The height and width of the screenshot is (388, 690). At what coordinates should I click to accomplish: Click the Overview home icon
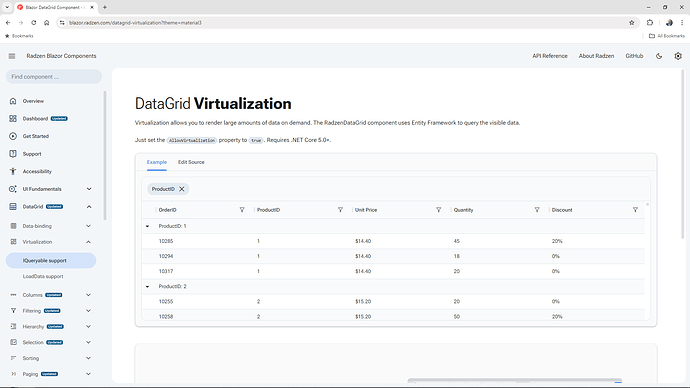coord(13,101)
